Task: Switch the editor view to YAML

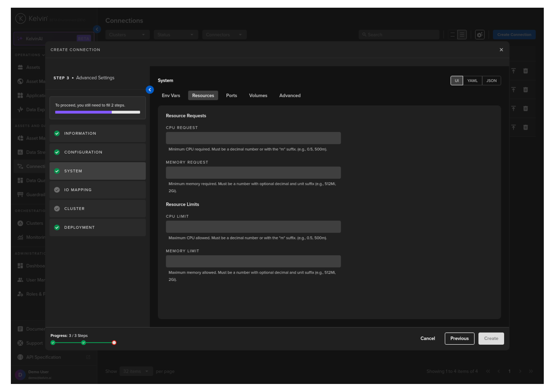Action: [x=472, y=81]
